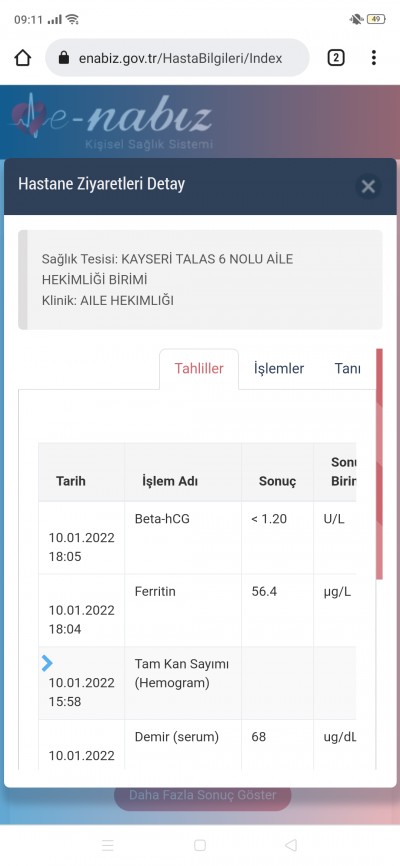Viewport: 400px width, 866px height.
Task: Select the Ferritin result row
Action: [197, 610]
